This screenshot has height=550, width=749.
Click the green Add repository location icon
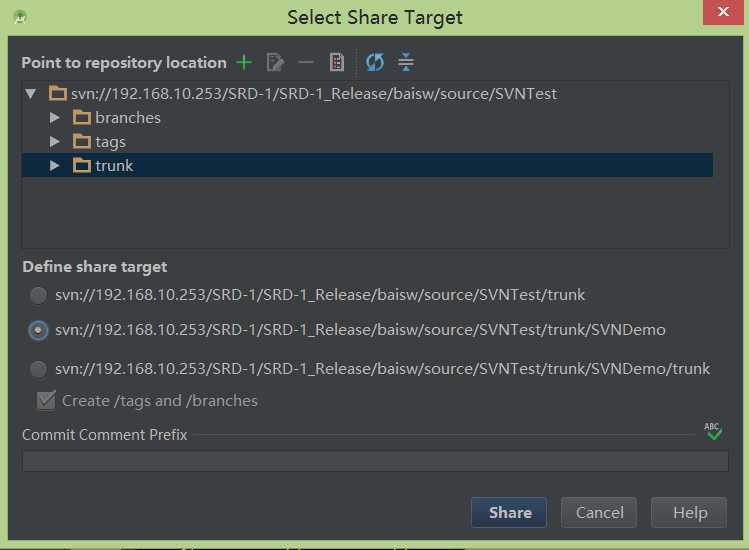pos(245,63)
